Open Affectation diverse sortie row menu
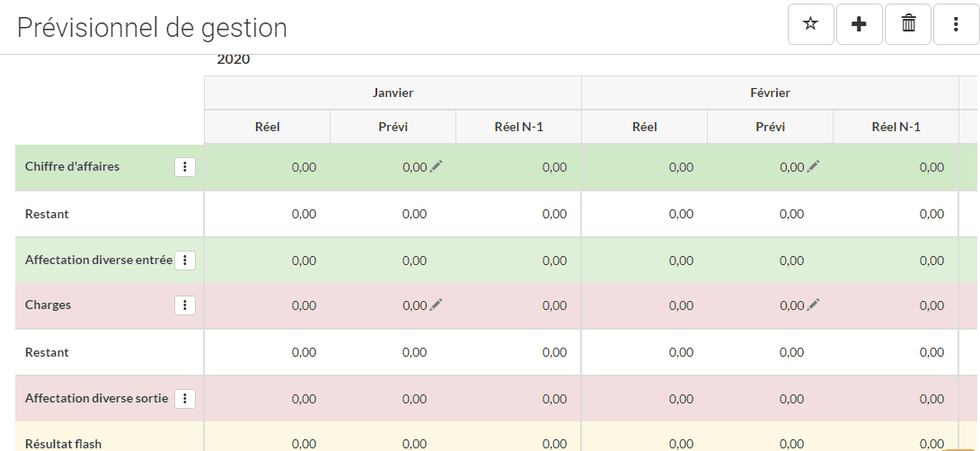The image size is (980, 451). point(185,398)
